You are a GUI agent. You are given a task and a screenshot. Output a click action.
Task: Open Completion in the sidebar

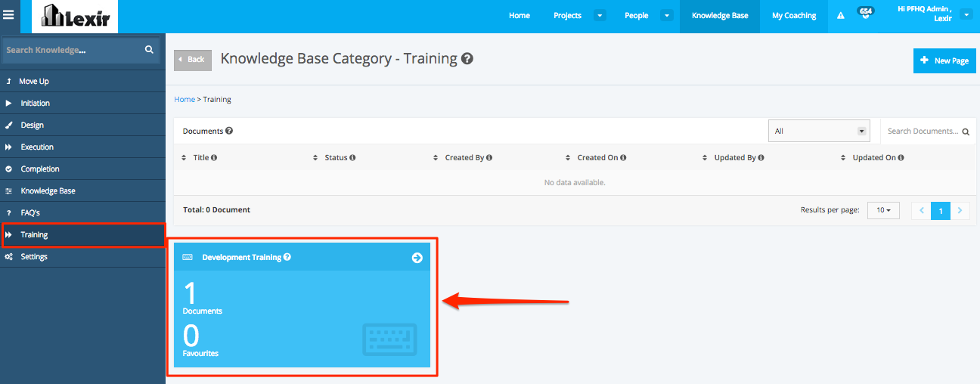click(82, 169)
